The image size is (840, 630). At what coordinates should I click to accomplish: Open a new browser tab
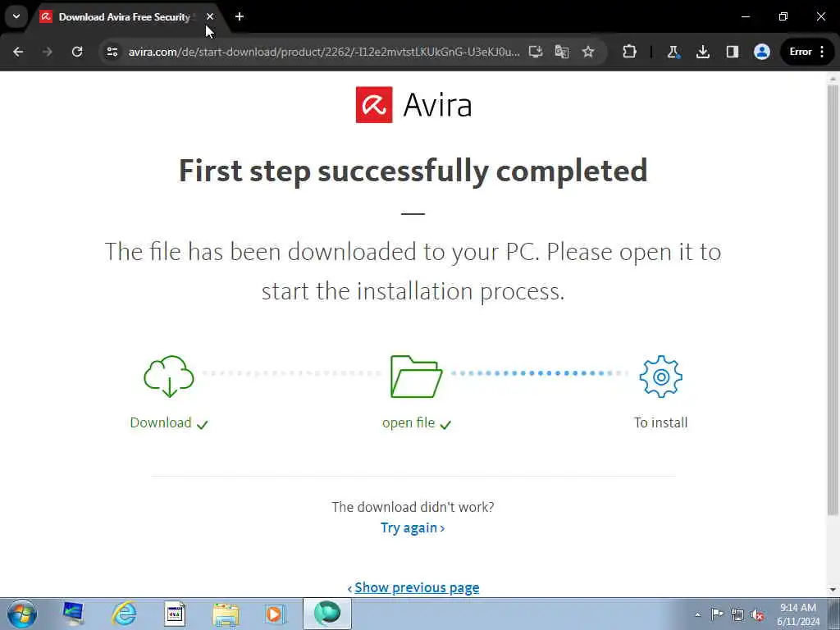click(240, 16)
